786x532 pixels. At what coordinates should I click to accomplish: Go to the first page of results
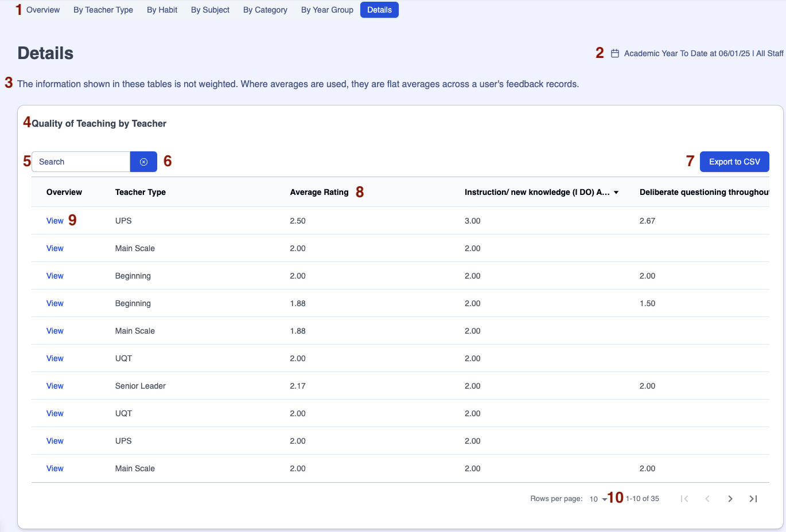click(684, 499)
